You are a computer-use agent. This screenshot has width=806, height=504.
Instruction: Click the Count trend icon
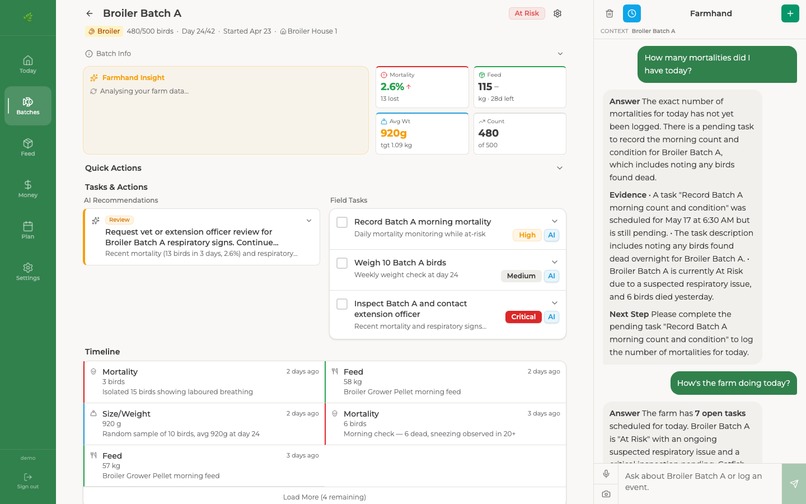482,121
